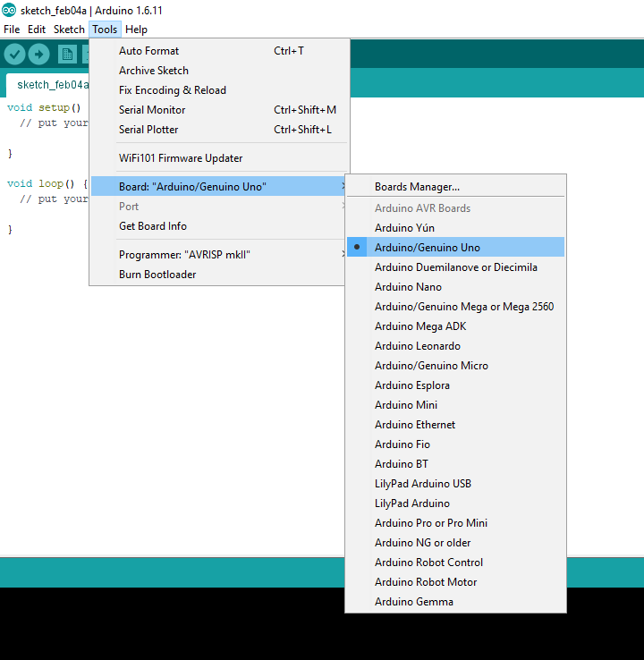This screenshot has height=660, width=644.
Task: Select Arduino Ethernet board
Action: click(455, 425)
